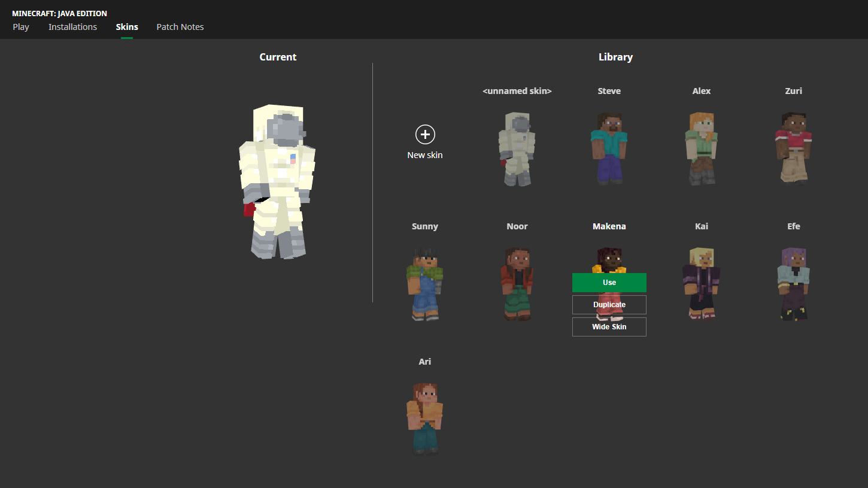The width and height of the screenshot is (868, 488).
Task: Select the Makena skin thumbnail
Action: (x=609, y=254)
